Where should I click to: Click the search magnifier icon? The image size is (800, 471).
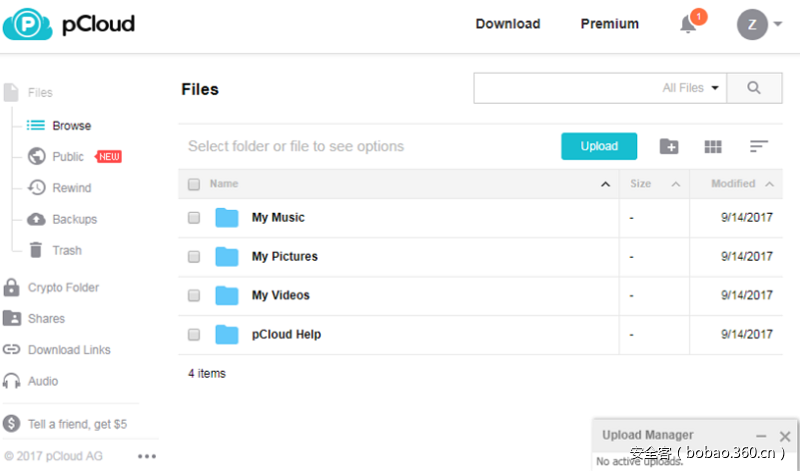(x=754, y=88)
